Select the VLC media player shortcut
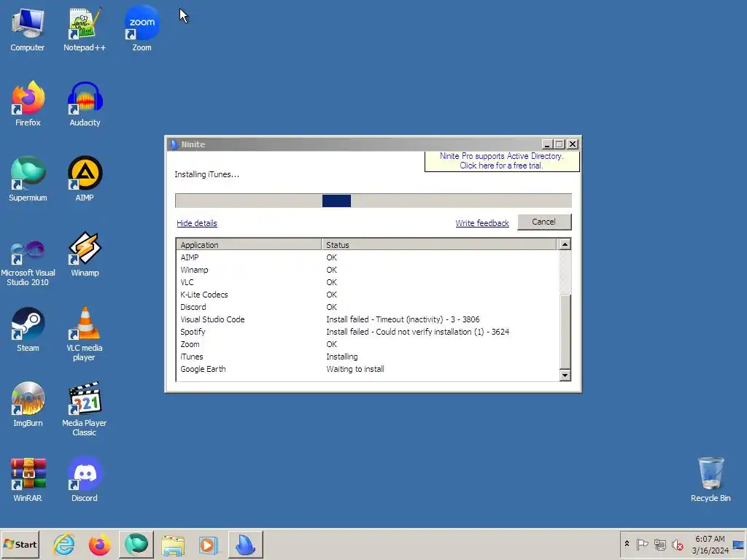747x560 pixels. point(85,334)
